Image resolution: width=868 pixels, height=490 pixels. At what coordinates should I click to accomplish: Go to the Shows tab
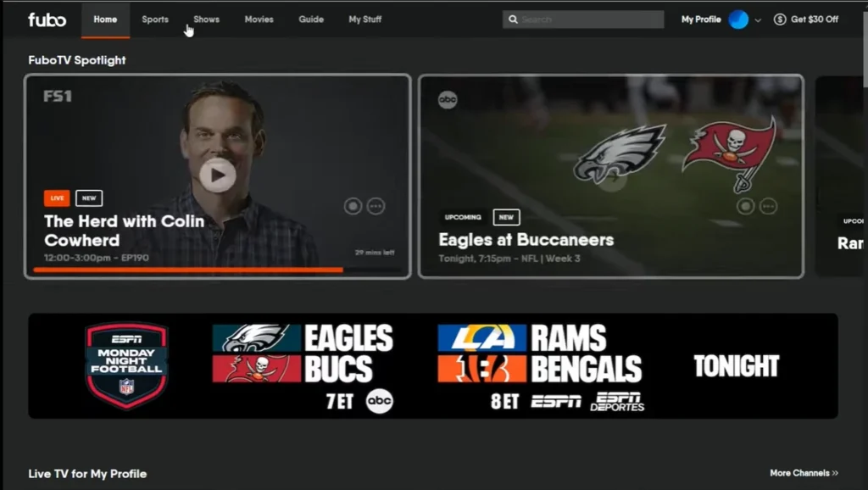pyautogui.click(x=207, y=19)
